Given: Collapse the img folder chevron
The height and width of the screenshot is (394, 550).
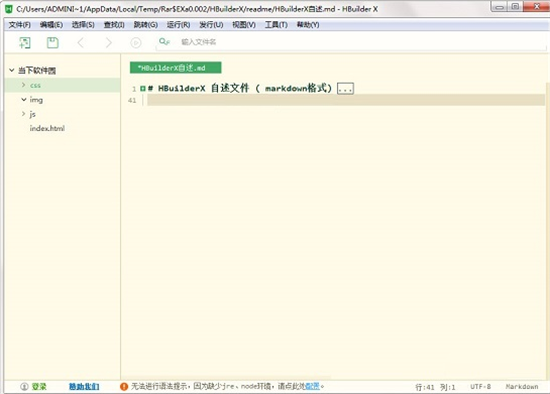Looking at the screenshot, I should pyautogui.click(x=24, y=100).
